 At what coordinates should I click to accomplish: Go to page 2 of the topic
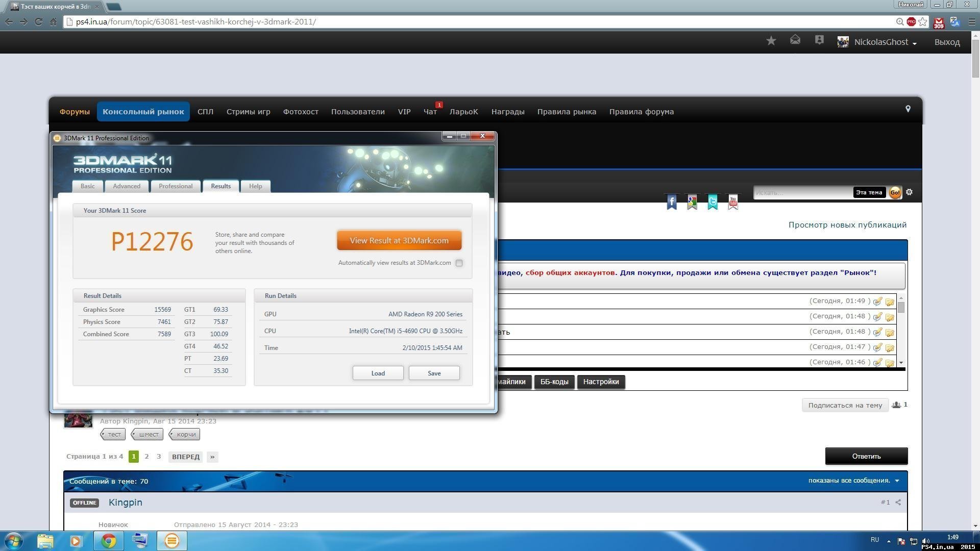pos(146,457)
